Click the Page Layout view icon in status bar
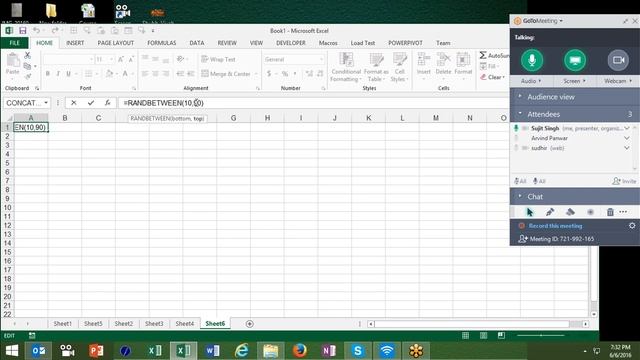The image size is (640, 360). 483,336
